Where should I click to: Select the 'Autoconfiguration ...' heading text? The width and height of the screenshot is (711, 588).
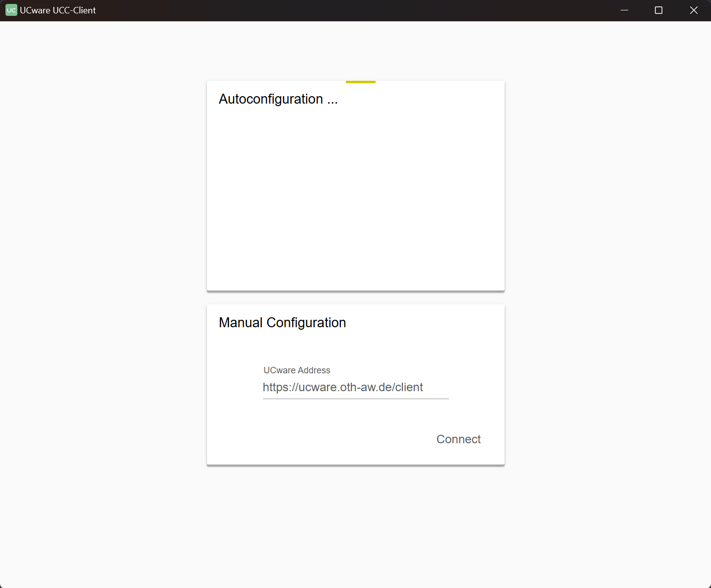[x=278, y=99]
